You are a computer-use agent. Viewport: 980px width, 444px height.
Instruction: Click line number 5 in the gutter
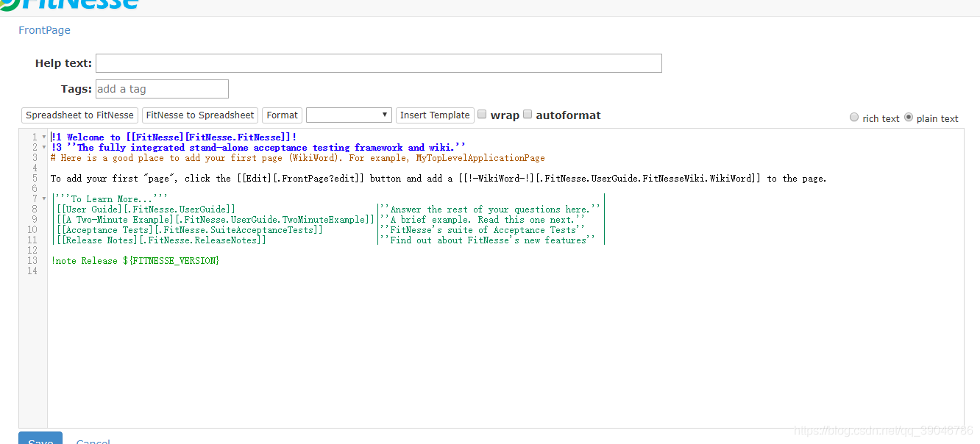pos(35,179)
